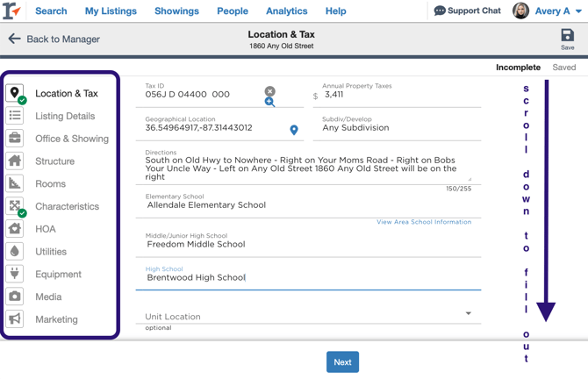This screenshot has height=379, width=588.
Task: Open the Utilities water drop icon
Action: click(x=15, y=252)
